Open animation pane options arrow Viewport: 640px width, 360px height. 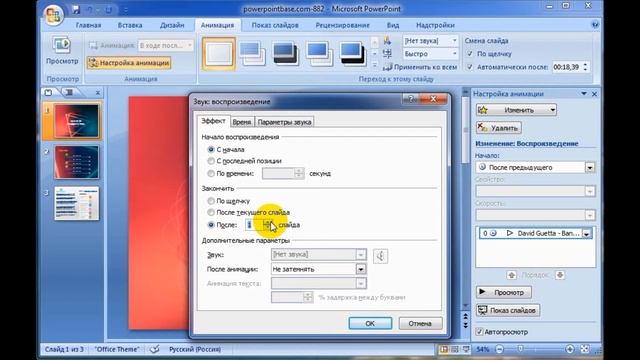point(584,94)
